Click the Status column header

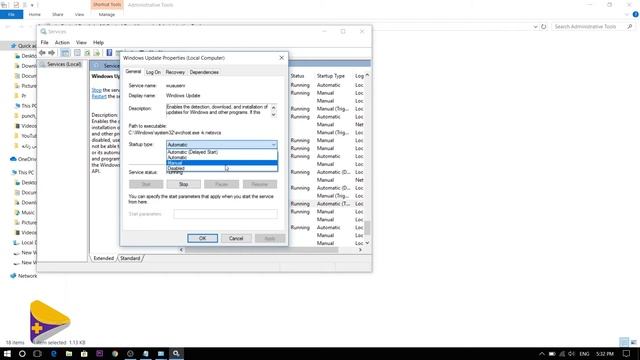(298, 76)
